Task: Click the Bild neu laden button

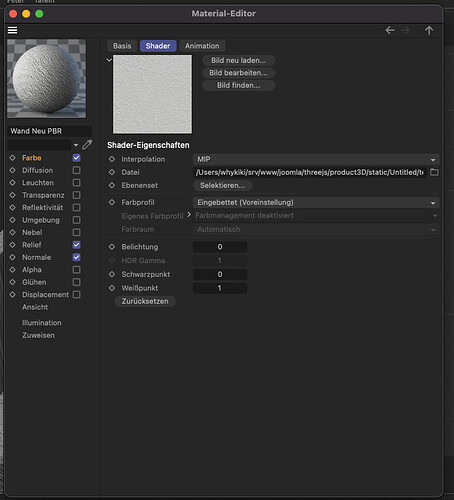Action: pos(239,61)
